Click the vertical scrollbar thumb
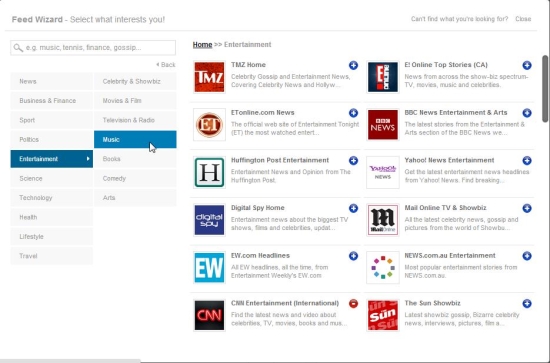Image resolution: width=550 pixels, height=363 pixels. [x=545, y=89]
